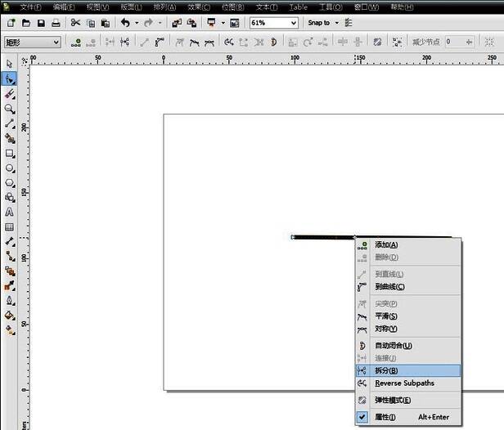
Task: Open the 效果(C) menu in menu bar
Action: click(199, 7)
